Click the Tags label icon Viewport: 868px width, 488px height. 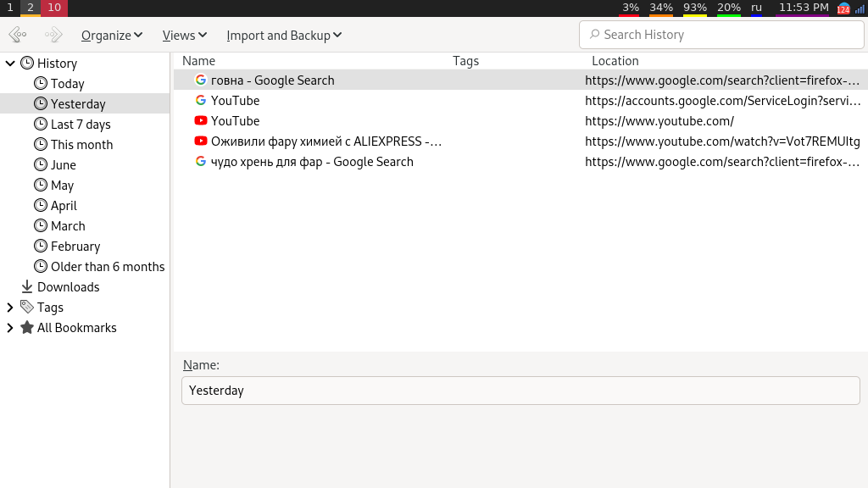coord(27,307)
